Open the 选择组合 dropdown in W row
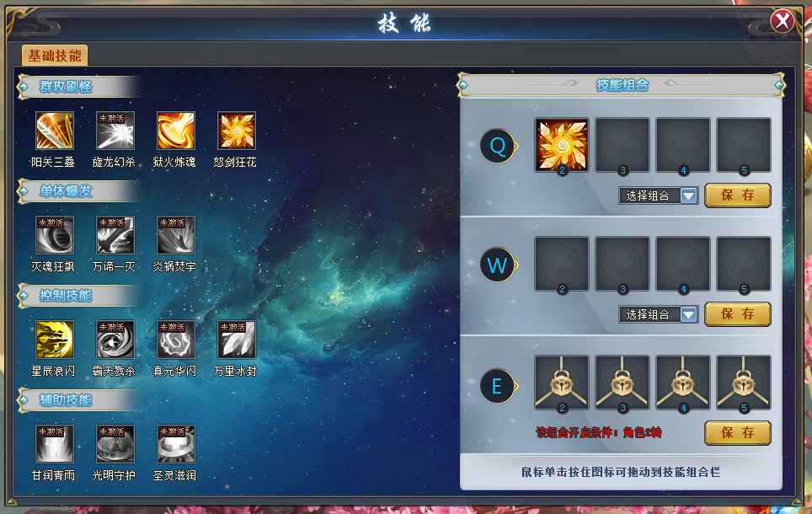812x514 pixels. coord(659,314)
